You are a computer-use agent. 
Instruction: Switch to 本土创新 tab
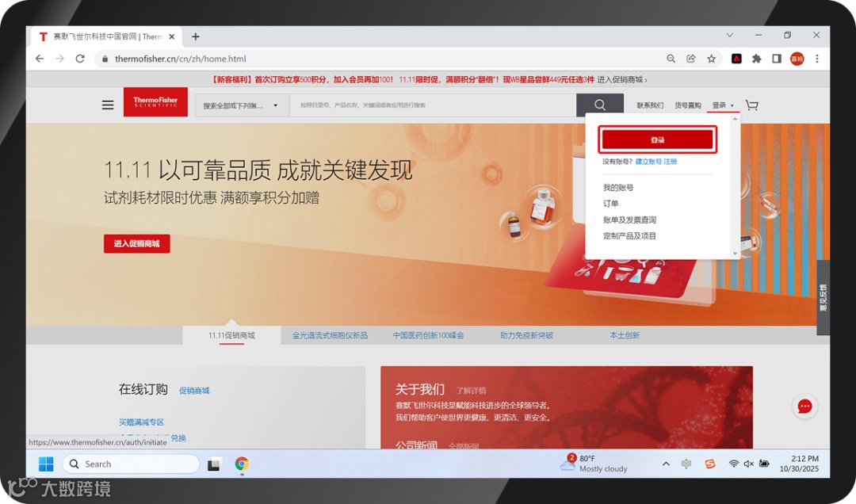625,335
